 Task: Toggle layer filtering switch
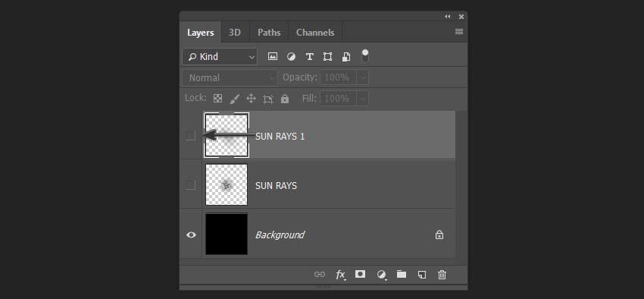click(x=364, y=56)
